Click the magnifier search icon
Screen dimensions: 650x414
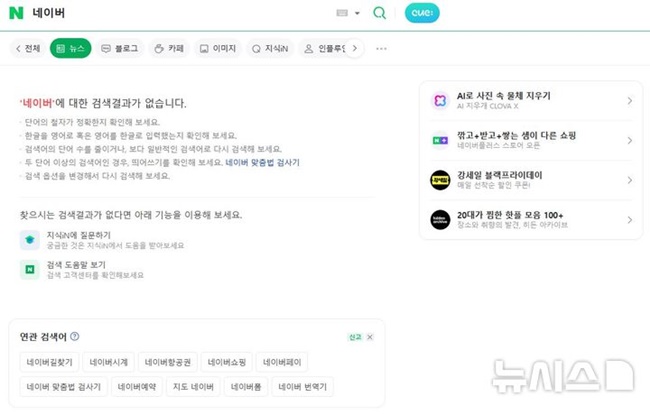pos(379,13)
